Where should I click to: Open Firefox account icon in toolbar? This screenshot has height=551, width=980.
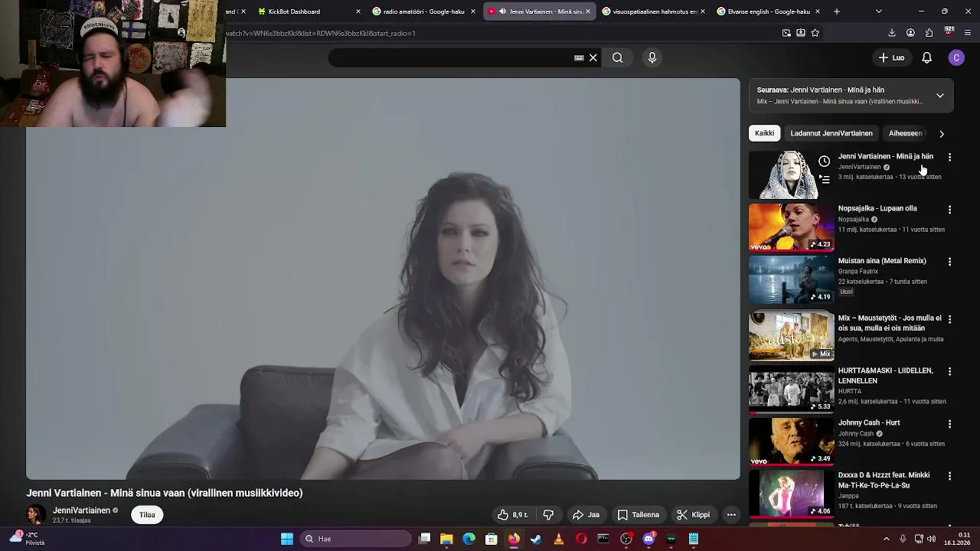pyautogui.click(x=910, y=33)
